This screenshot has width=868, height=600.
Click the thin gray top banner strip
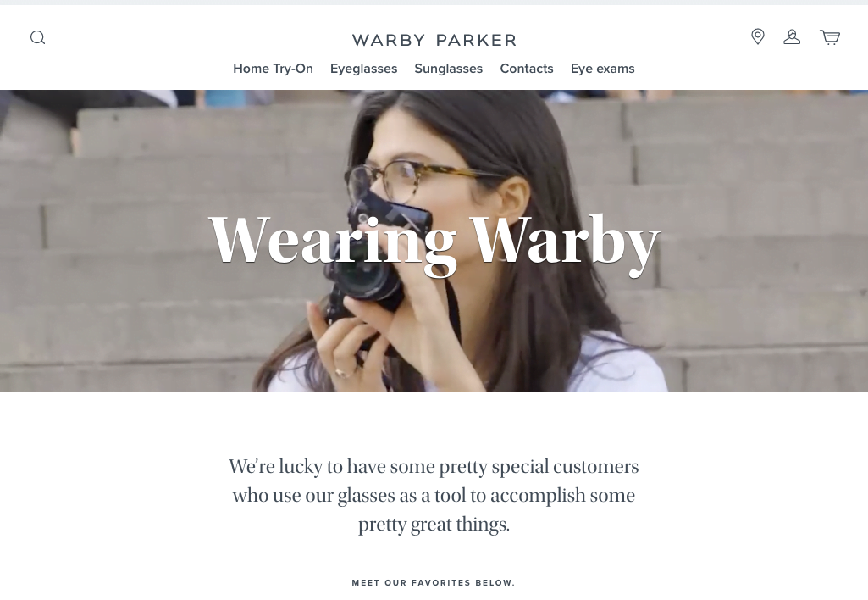(x=434, y=3)
